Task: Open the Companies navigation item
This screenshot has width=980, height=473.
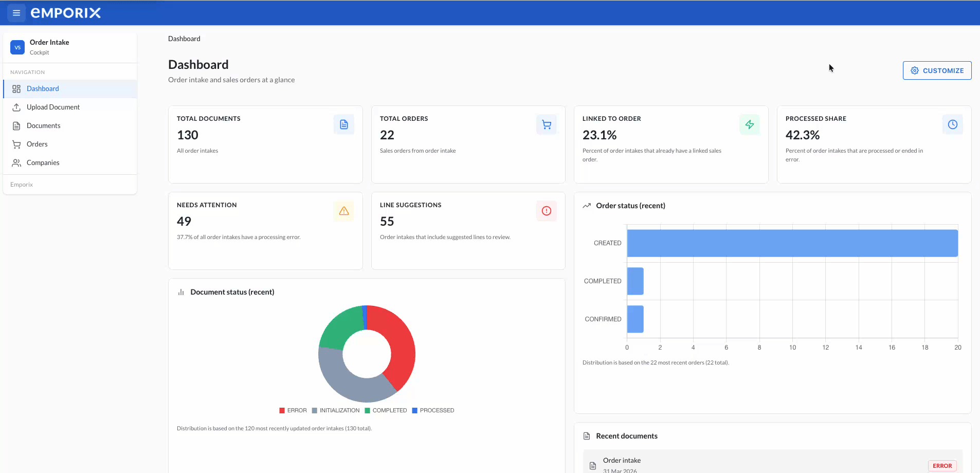Action: [70, 163]
